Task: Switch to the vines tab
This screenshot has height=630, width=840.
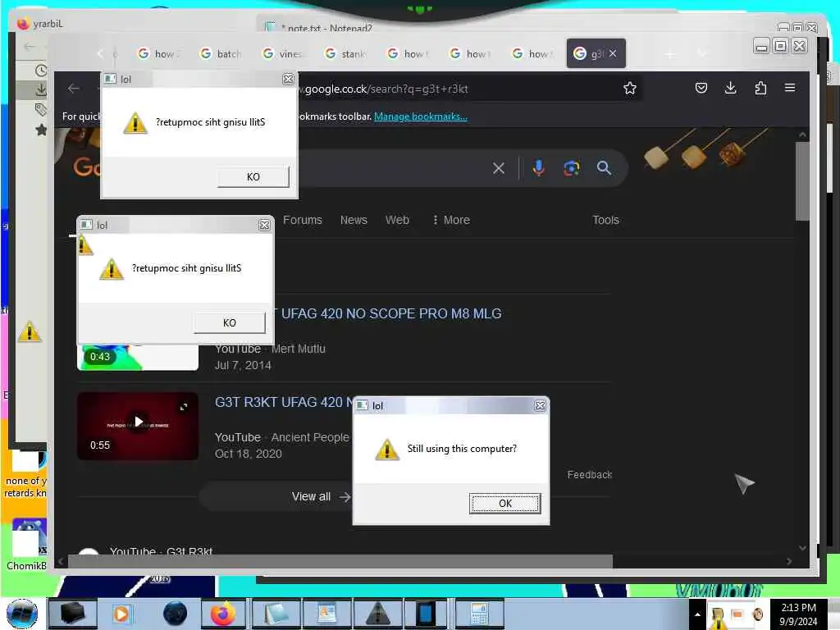Action: (283, 53)
